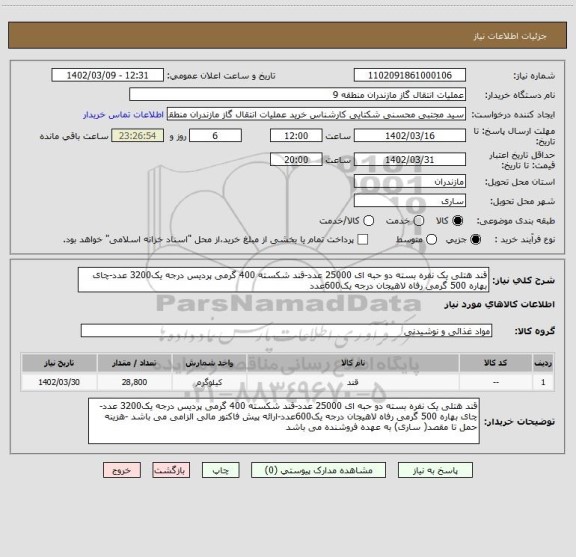Click the مشاهده مدارک پیوستی button
Screen dimensions: 576x557
click(x=318, y=470)
